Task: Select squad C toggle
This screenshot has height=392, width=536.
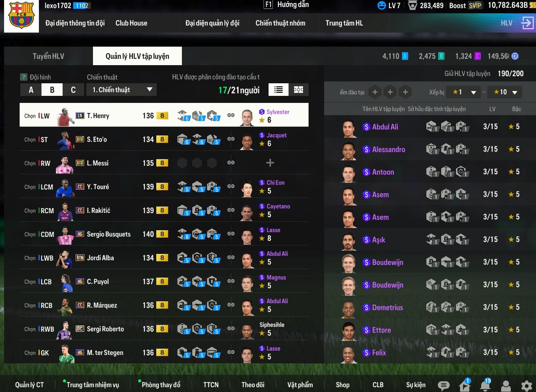Action: [x=73, y=90]
